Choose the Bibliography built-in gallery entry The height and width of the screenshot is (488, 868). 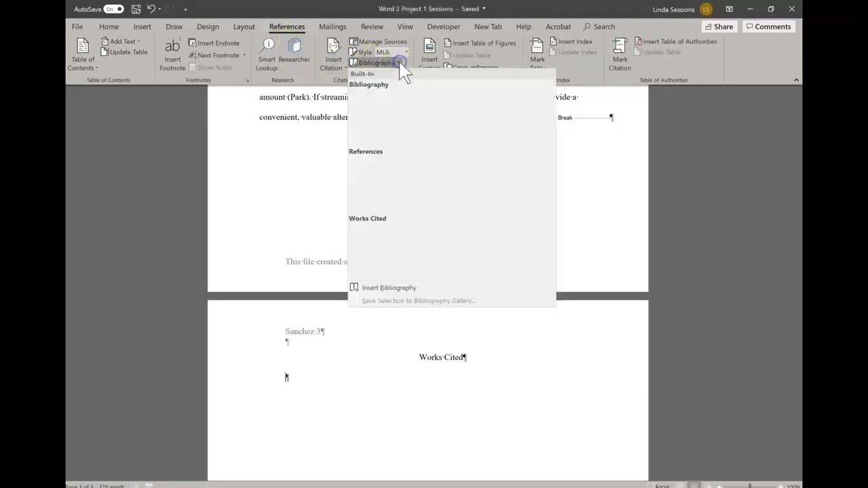452,113
